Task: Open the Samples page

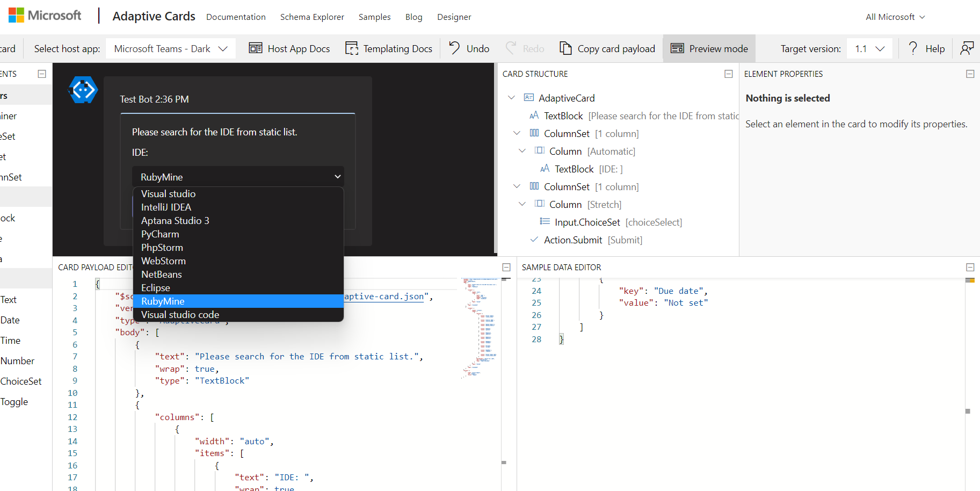Action: [x=374, y=17]
